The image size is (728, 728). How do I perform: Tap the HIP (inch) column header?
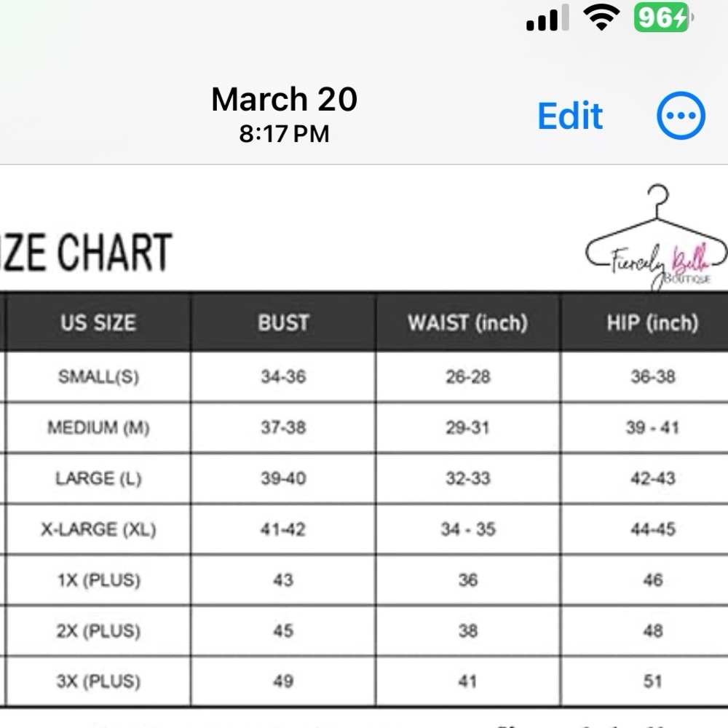click(x=653, y=323)
